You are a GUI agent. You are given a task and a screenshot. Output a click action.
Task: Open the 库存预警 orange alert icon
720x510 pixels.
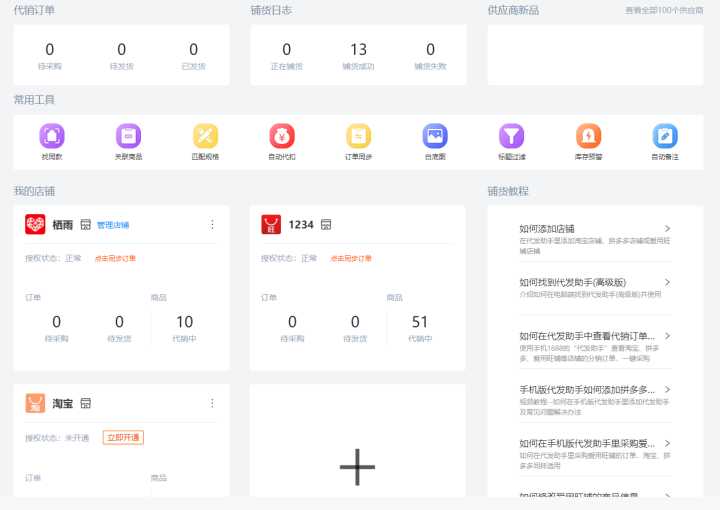(x=588, y=136)
